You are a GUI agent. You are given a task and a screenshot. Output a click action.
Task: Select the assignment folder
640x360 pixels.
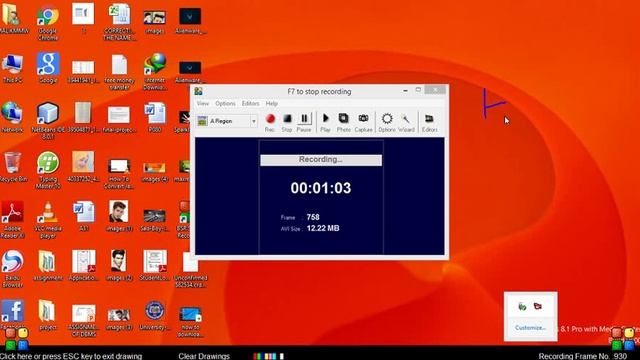coord(48,266)
